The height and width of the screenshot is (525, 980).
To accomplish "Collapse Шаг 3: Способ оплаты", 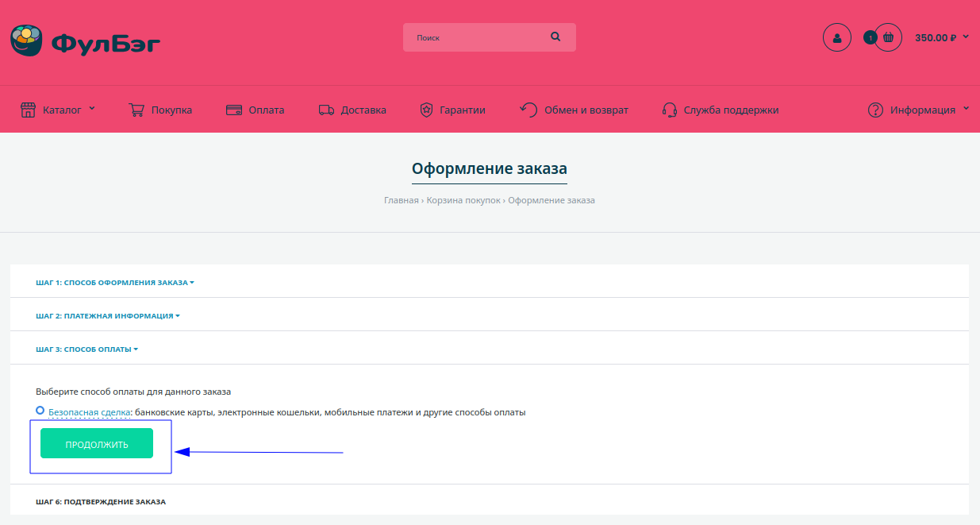I will click(86, 349).
